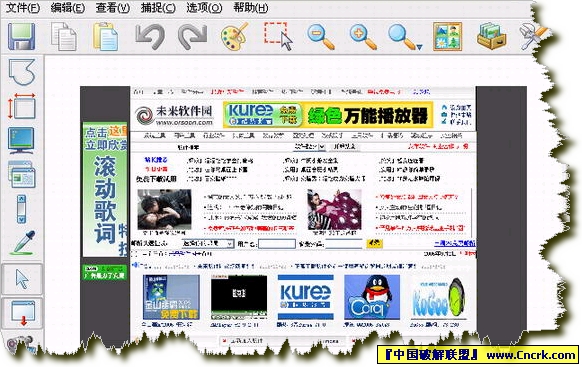Click the yellow login button in page

tap(375, 243)
